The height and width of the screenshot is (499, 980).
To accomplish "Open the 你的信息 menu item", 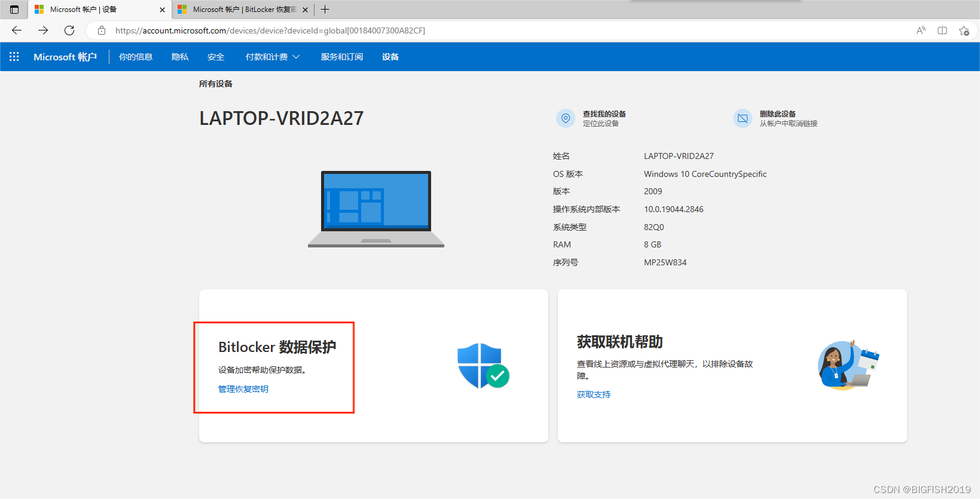I will click(x=136, y=57).
